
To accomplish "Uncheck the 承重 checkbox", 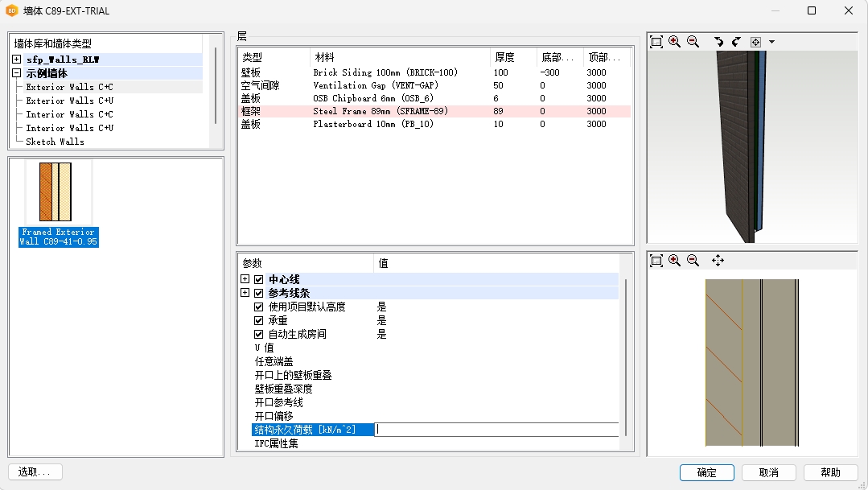I will (x=258, y=320).
